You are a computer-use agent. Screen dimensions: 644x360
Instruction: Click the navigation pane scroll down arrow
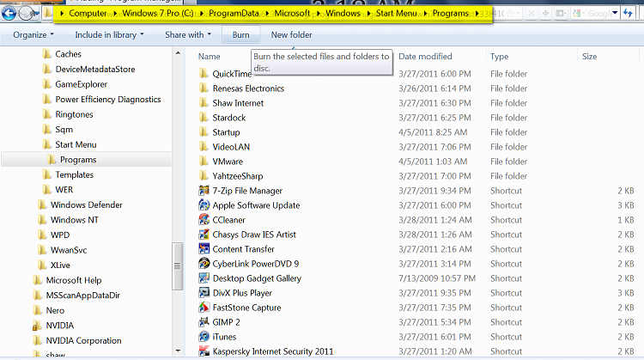coord(178,351)
